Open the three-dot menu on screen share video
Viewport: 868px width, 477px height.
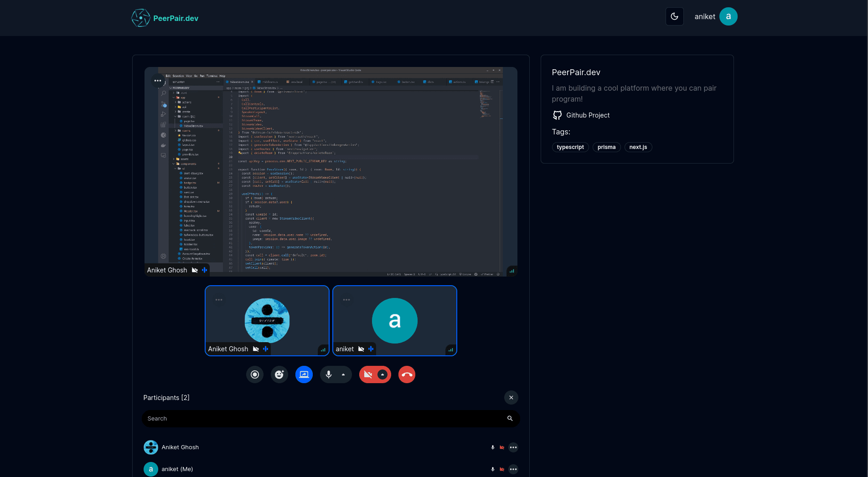click(158, 81)
